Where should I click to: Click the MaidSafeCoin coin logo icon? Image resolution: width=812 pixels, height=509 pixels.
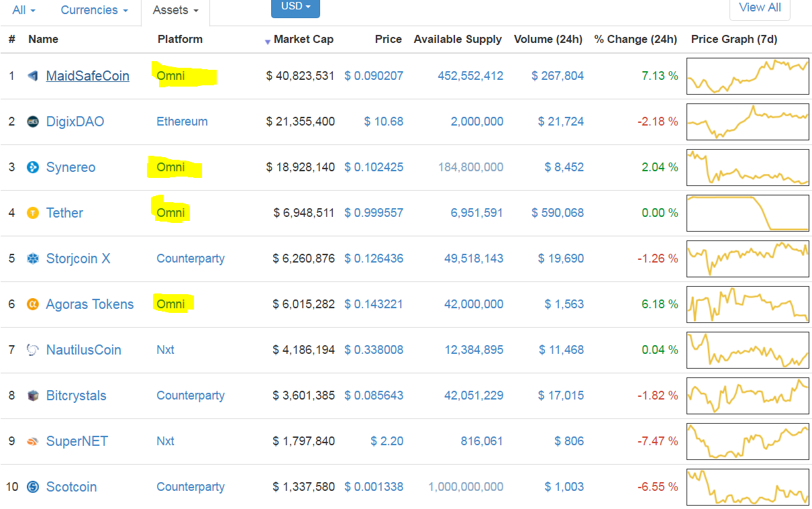[x=33, y=76]
